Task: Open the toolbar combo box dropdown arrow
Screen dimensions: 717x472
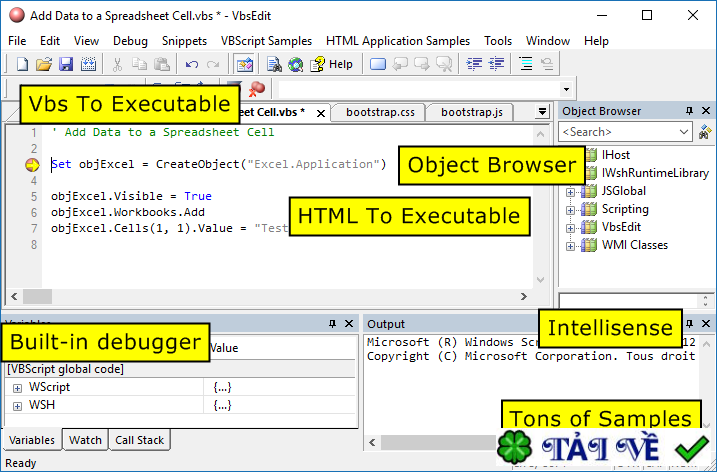Action: coord(567,89)
